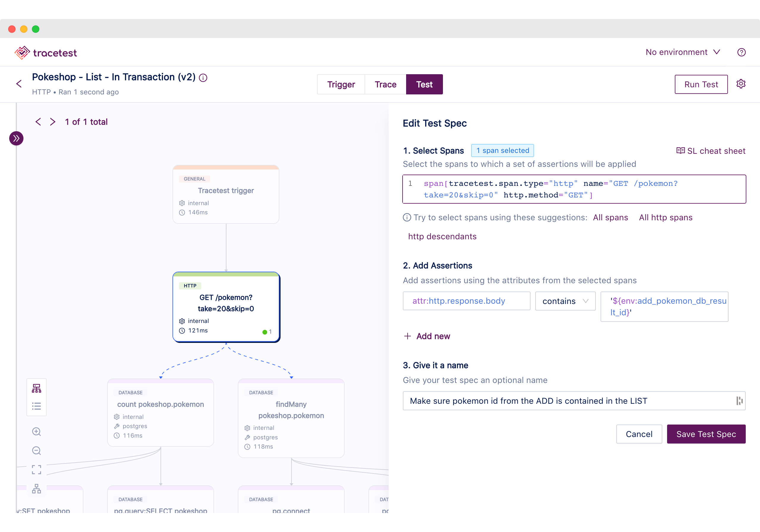760x532 pixels.
Task: Select the All spans suggestion
Action: coord(610,218)
